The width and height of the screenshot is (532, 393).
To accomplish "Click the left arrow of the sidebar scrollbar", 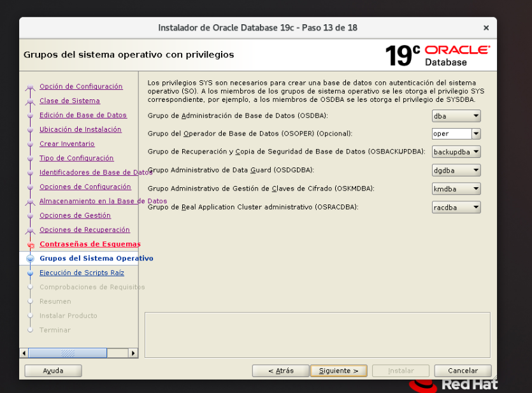I will [x=23, y=352].
